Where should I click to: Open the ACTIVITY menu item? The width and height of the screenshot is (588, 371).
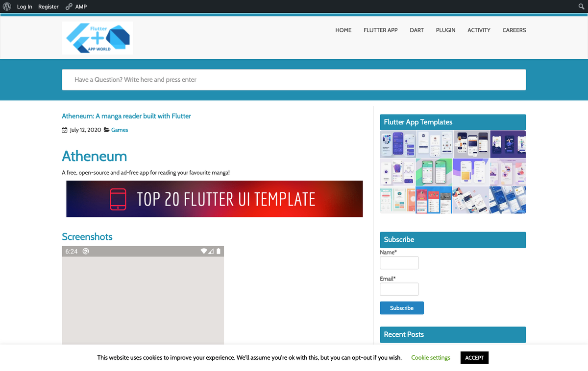tap(479, 30)
